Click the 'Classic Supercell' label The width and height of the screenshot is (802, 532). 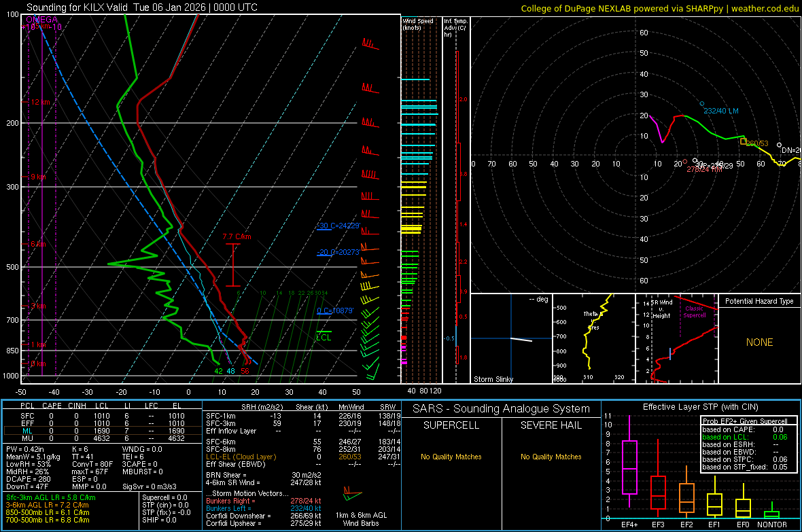(x=694, y=312)
